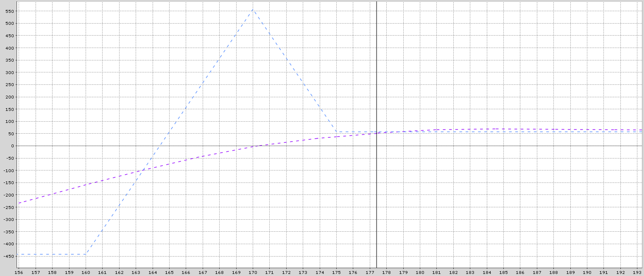Select the 170 label on the x-axis

pyautogui.click(x=253, y=273)
